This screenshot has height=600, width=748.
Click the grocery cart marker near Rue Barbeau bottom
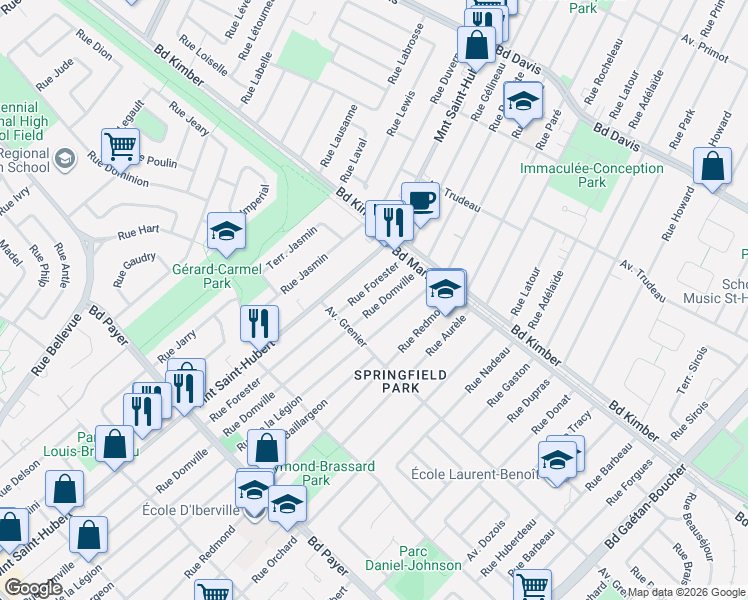pos(532,586)
